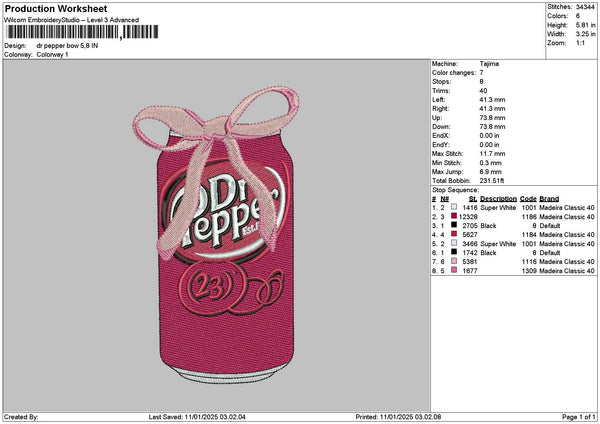This screenshot has width=600, height=424.
Task: Click the 'Left:' label
Action: point(439,100)
